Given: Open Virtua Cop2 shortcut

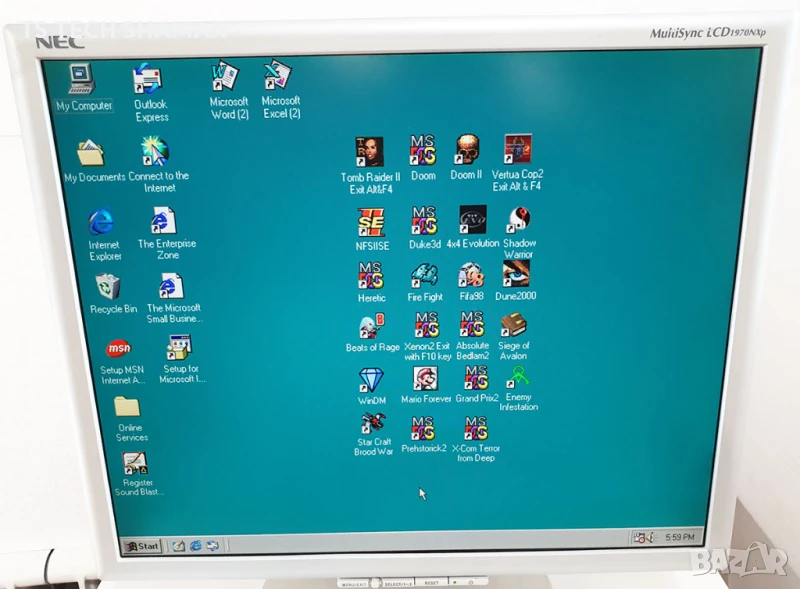Looking at the screenshot, I should pyautogui.click(x=517, y=150).
